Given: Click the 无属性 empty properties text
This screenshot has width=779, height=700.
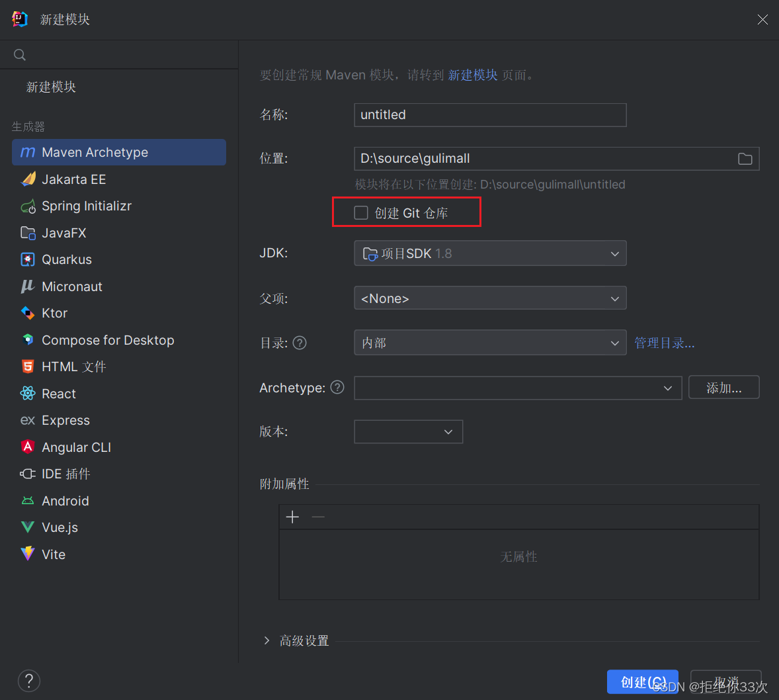Looking at the screenshot, I should 518,556.
